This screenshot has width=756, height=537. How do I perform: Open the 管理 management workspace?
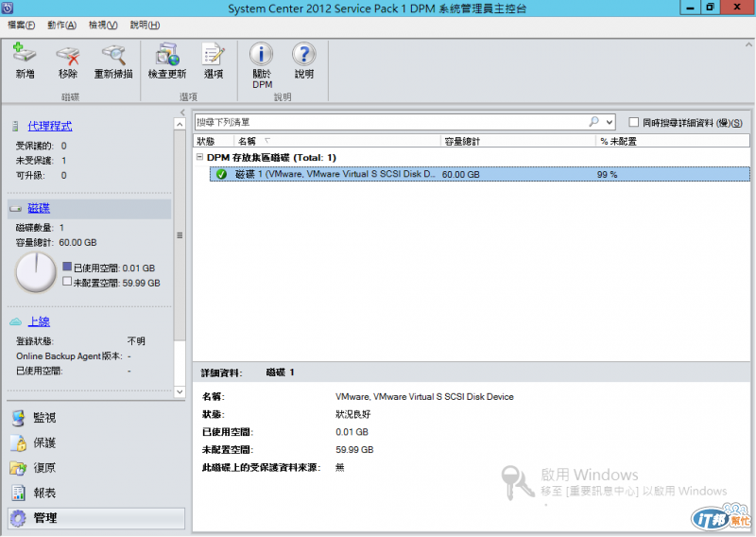pos(96,518)
